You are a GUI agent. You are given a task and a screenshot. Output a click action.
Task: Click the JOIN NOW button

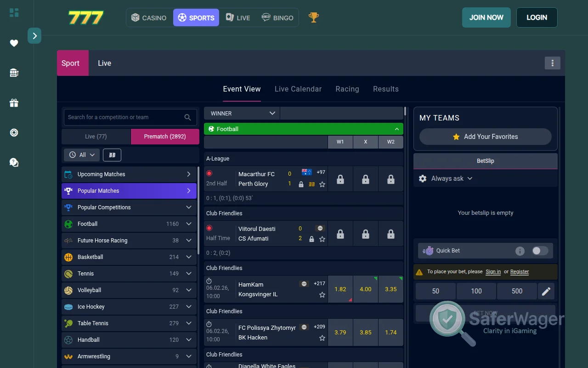[x=486, y=17]
